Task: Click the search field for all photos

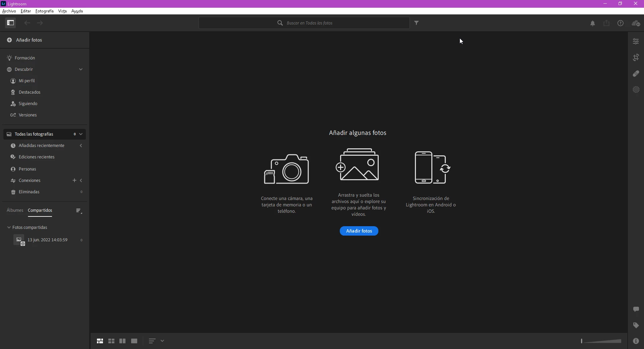Action: (x=304, y=23)
